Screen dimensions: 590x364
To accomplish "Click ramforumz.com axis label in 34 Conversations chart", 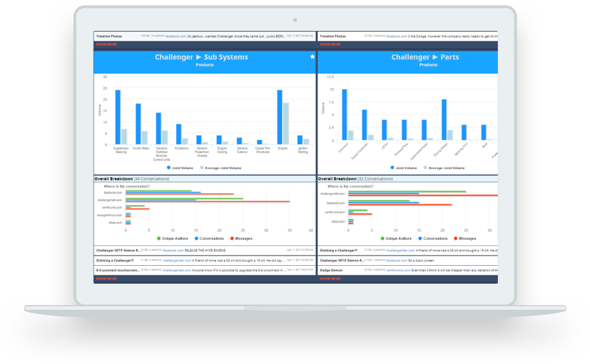I will point(112,207).
